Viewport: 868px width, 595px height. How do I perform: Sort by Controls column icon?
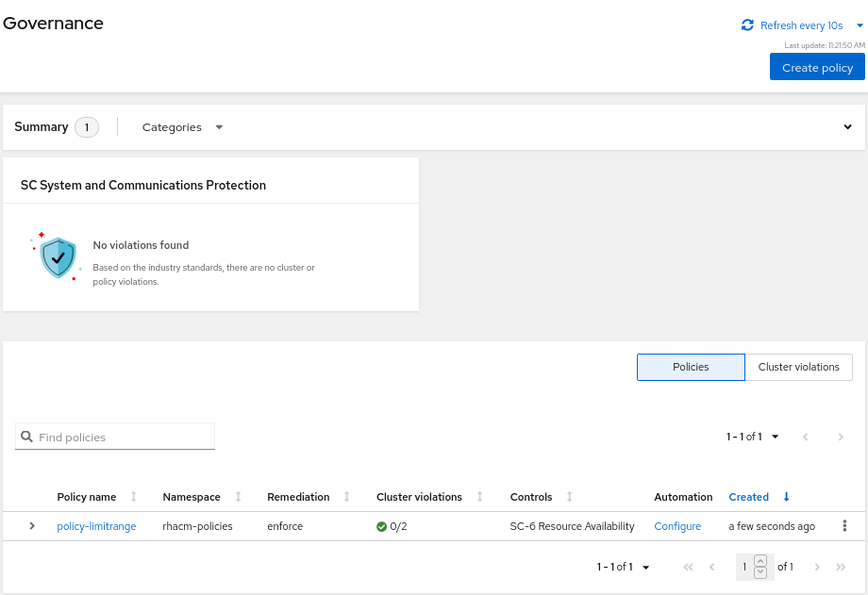[x=569, y=497]
